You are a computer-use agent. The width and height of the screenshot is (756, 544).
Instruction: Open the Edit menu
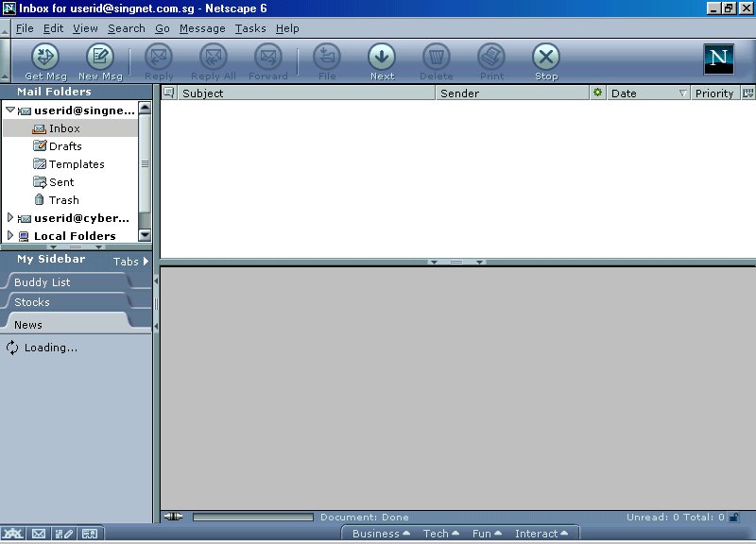[53, 28]
